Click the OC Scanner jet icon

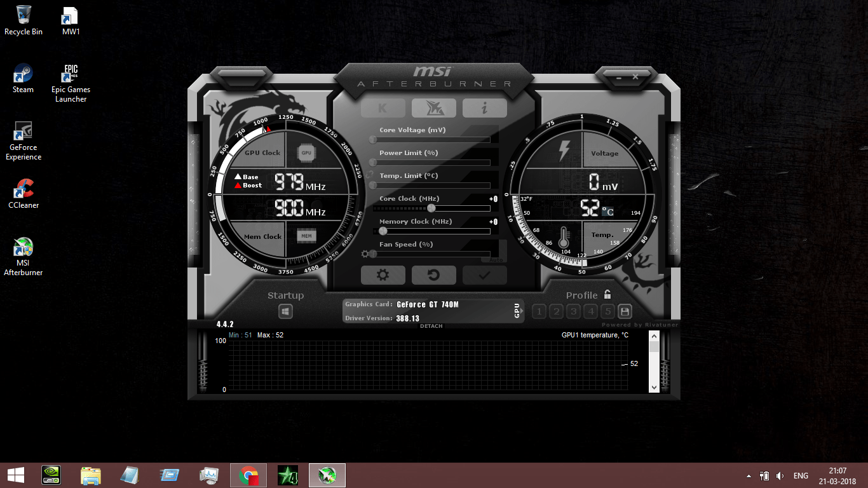(x=433, y=109)
